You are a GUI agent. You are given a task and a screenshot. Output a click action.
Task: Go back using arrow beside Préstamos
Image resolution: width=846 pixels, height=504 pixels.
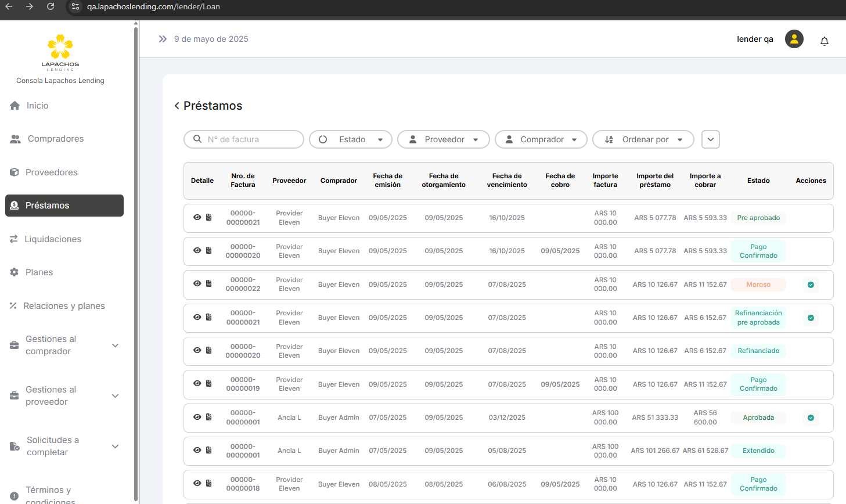tap(177, 106)
